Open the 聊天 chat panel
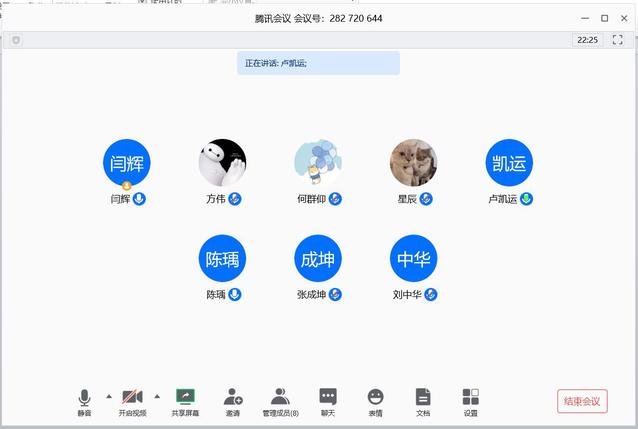Screen dimensions: 638x429 tap(328, 398)
